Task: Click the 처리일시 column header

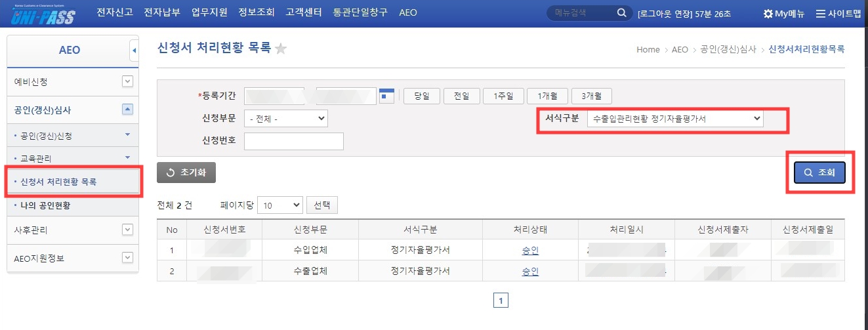Action: (x=626, y=230)
